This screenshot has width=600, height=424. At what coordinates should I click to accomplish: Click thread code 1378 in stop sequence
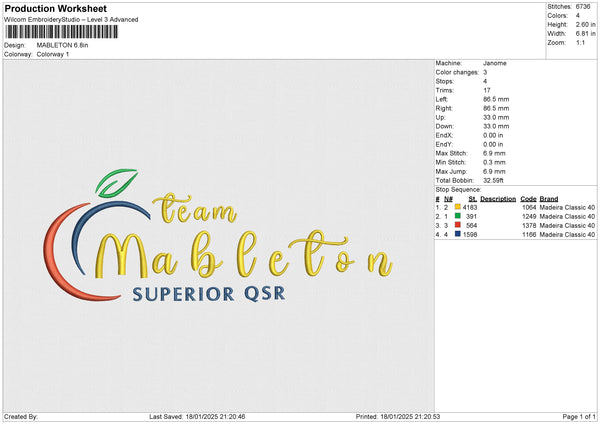529,225
